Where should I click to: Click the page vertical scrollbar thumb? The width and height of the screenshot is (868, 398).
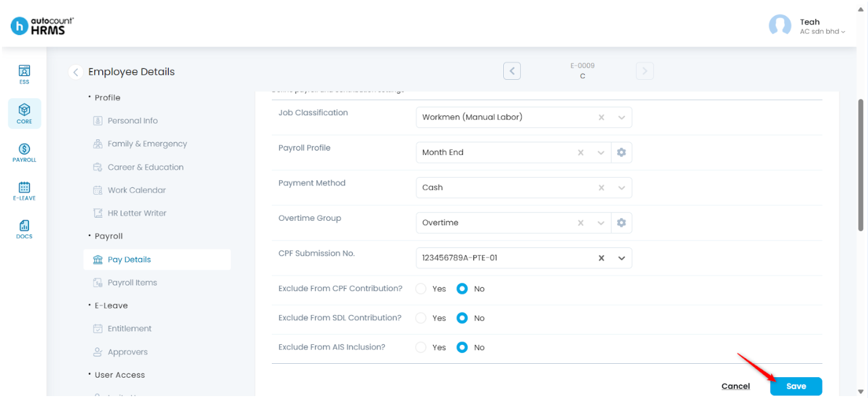pyautogui.click(x=860, y=165)
